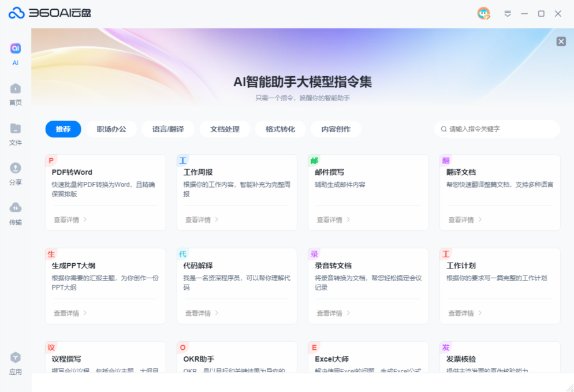Screen dimensions: 574x392
Task: Open 查看详情 for 翻译文档
Action: (x=465, y=219)
